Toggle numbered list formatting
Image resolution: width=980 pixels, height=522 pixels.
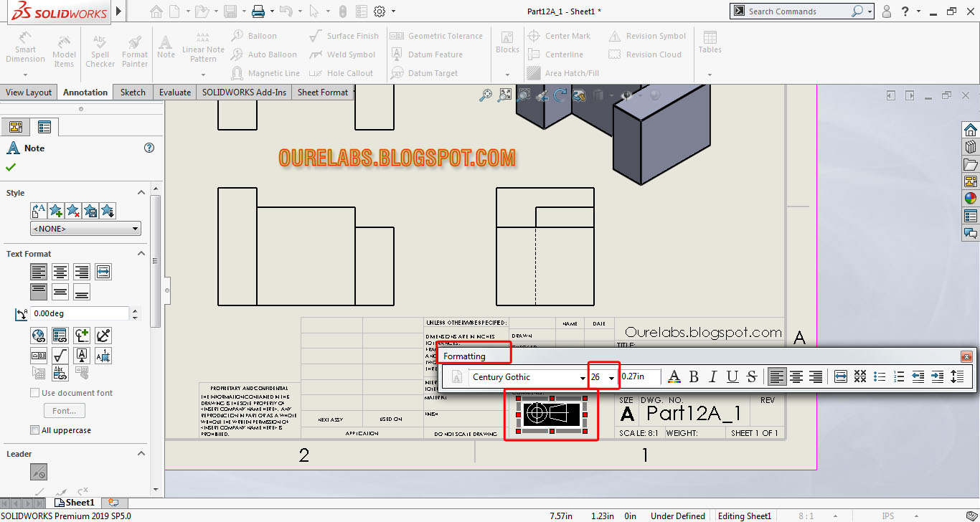click(x=898, y=376)
